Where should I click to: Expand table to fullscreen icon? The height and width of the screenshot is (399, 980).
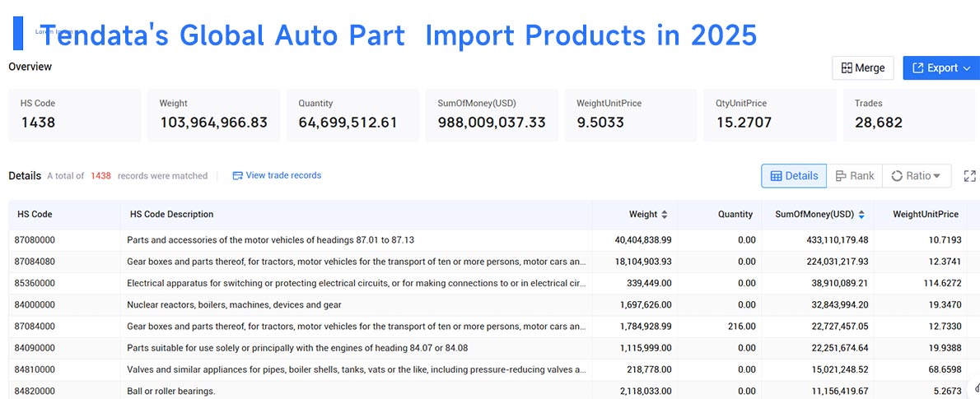(x=969, y=176)
